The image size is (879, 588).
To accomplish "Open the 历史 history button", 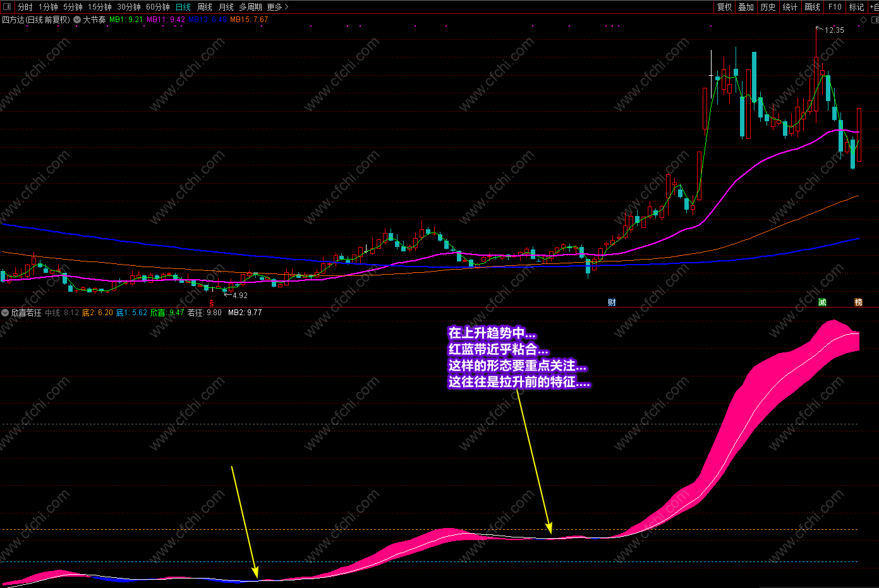I will point(768,7).
